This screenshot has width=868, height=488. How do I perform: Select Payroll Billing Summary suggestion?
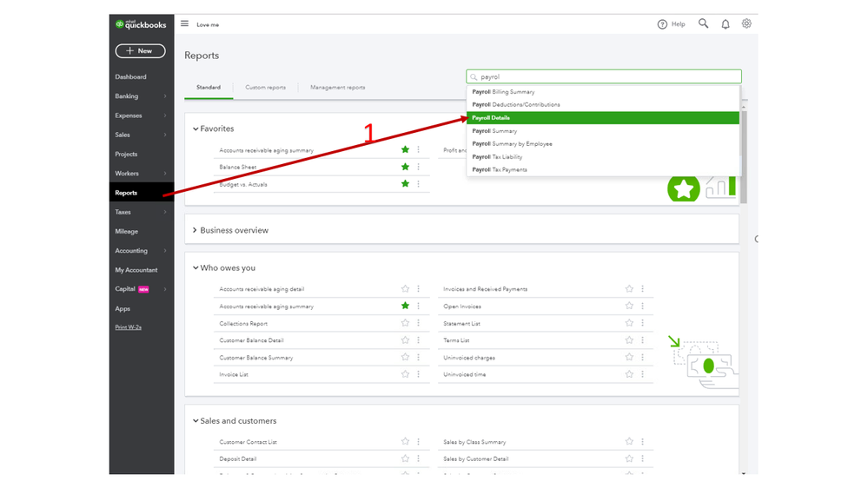(603, 92)
